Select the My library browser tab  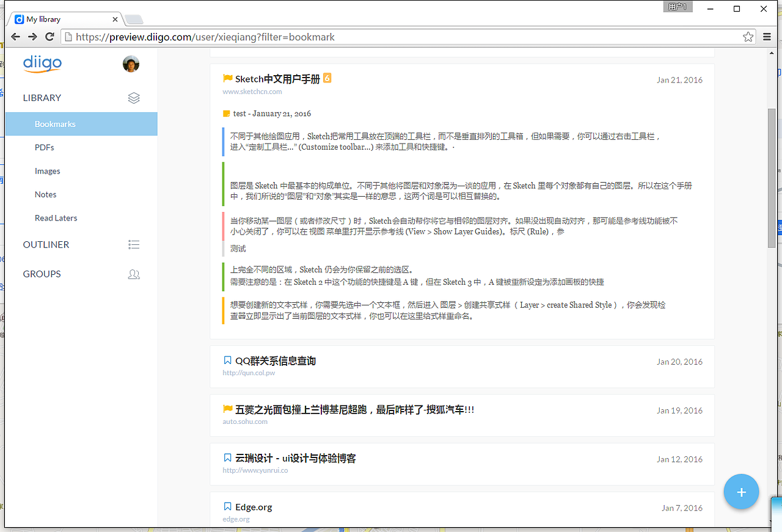point(66,19)
